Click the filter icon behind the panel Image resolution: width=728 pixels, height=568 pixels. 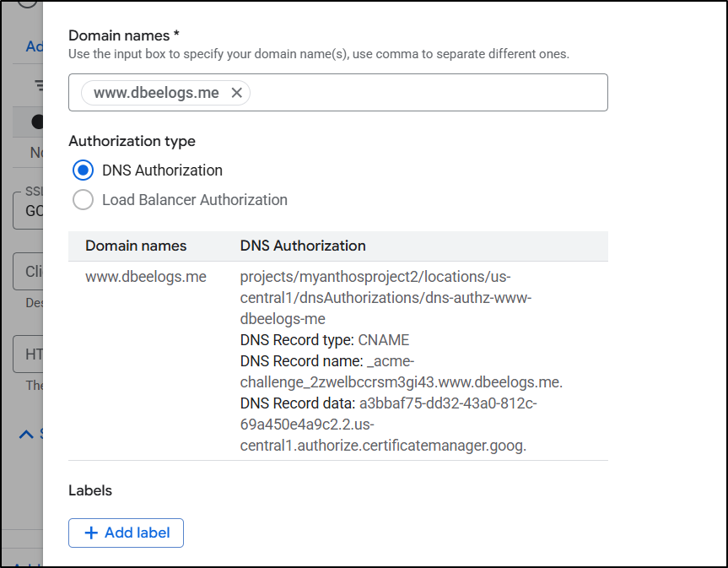38,84
